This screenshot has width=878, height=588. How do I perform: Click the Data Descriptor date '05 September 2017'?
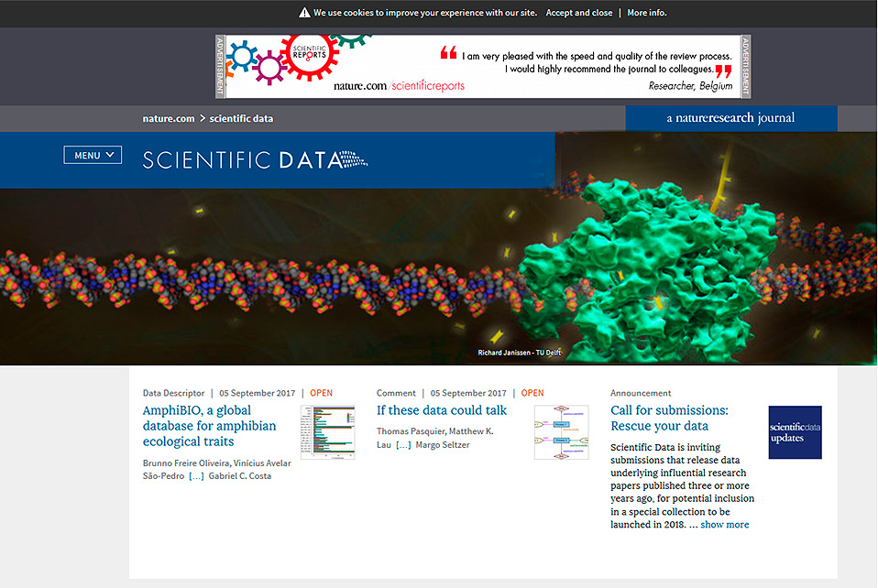point(257,393)
